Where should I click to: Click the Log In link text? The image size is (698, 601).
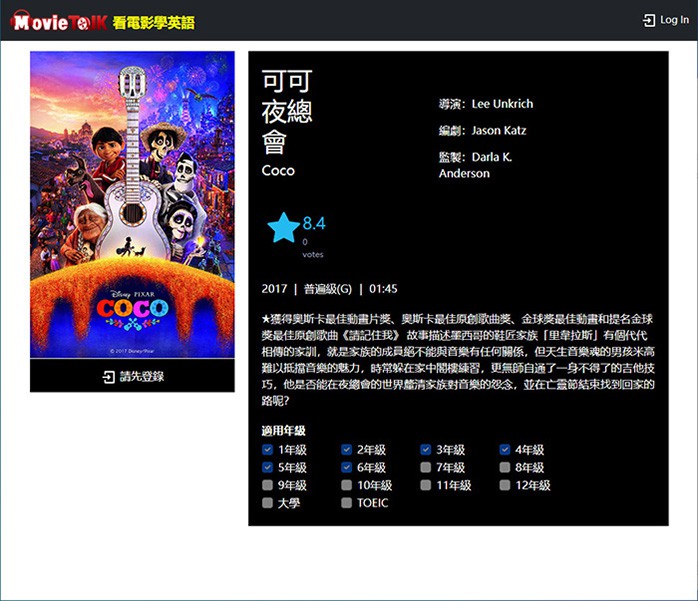(x=673, y=20)
